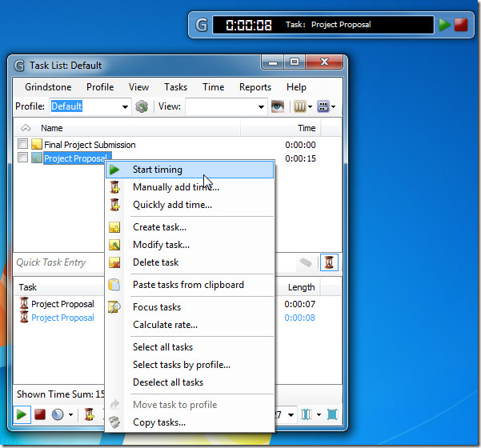
Task: Choose Deselect all tasks menu entry
Action: (190, 382)
